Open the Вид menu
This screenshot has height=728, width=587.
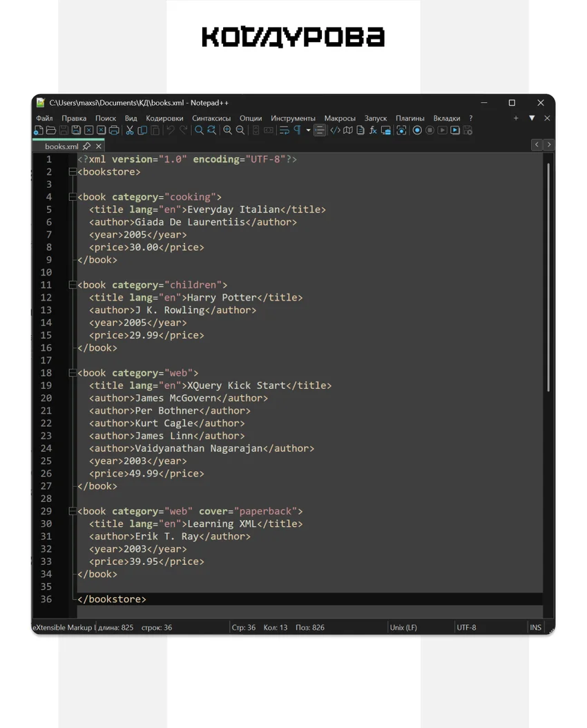[x=131, y=118]
